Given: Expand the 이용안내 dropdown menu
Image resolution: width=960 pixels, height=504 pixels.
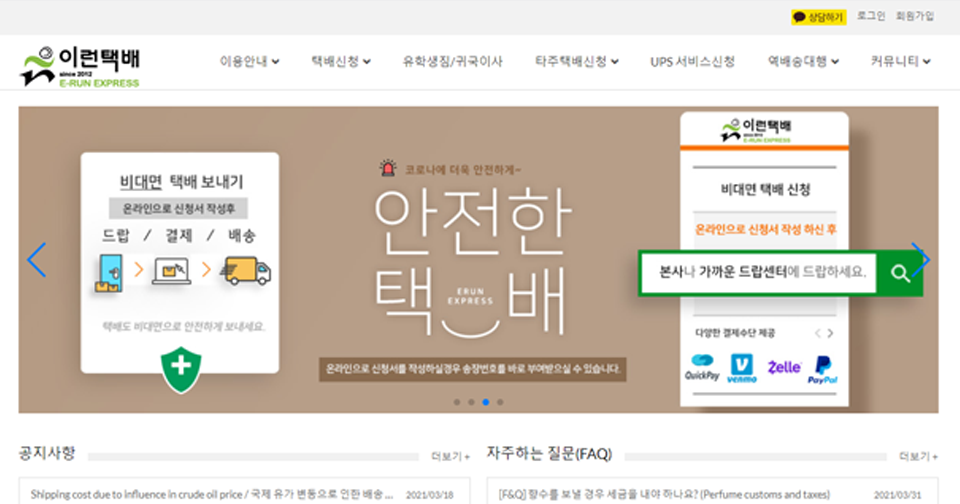Looking at the screenshot, I should pyautogui.click(x=249, y=62).
